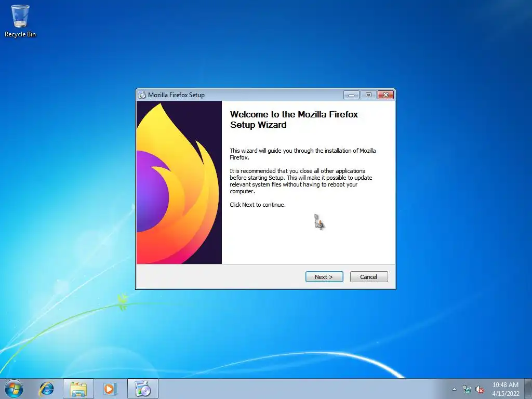The height and width of the screenshot is (399, 532).
Task: Open the clock showing 10:48 AM
Action: pyautogui.click(x=506, y=389)
